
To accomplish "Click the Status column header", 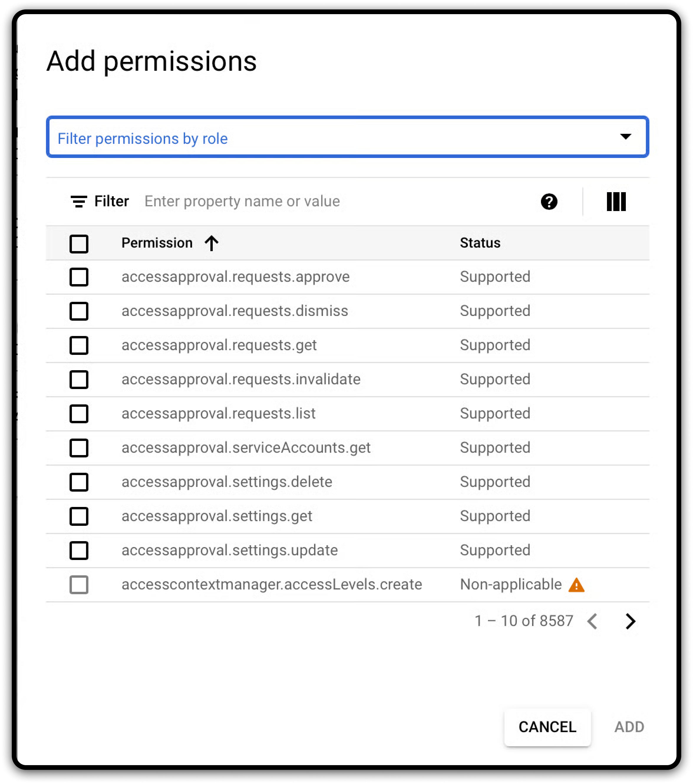I will (x=480, y=243).
